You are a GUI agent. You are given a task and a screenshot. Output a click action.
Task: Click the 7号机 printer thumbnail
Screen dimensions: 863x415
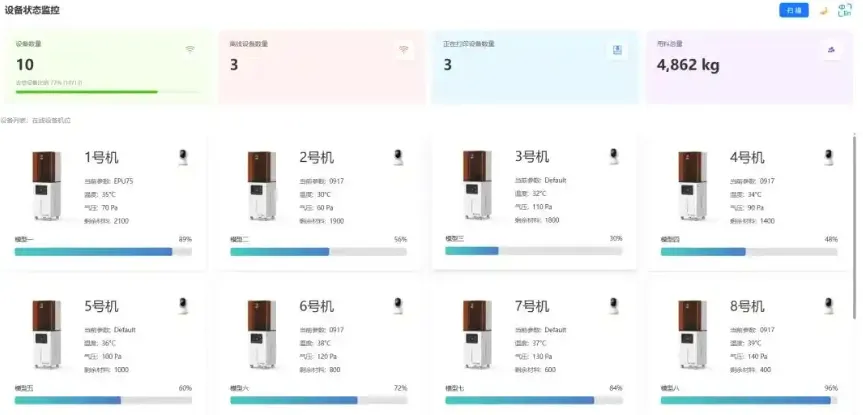pyautogui.click(x=477, y=335)
